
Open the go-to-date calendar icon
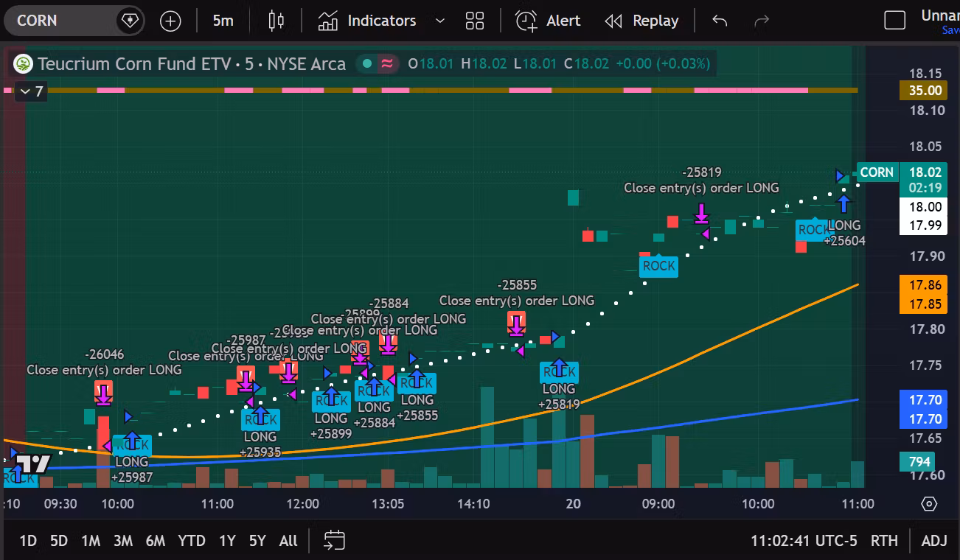(334, 540)
